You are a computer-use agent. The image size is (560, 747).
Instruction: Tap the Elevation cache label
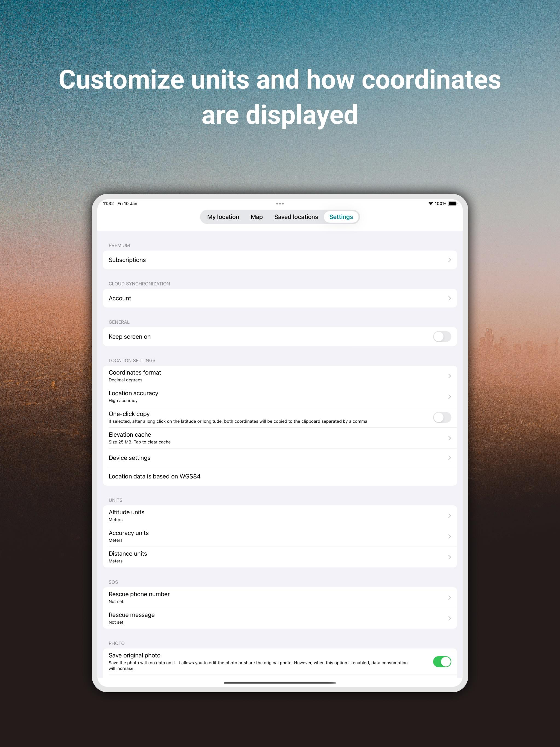[130, 435]
